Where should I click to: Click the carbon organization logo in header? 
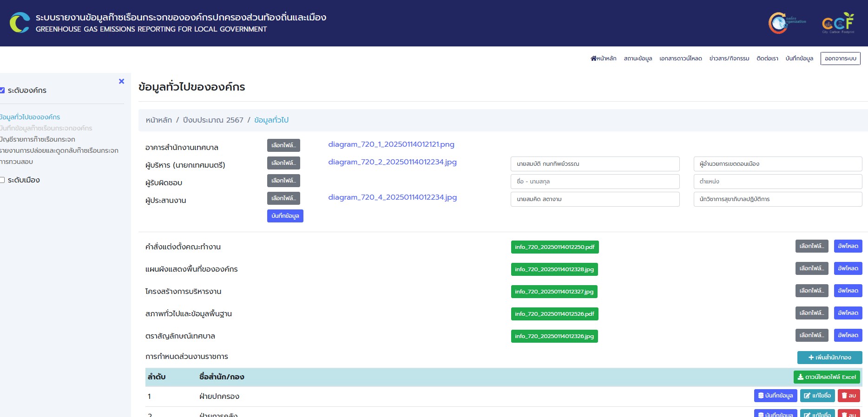coord(786,23)
